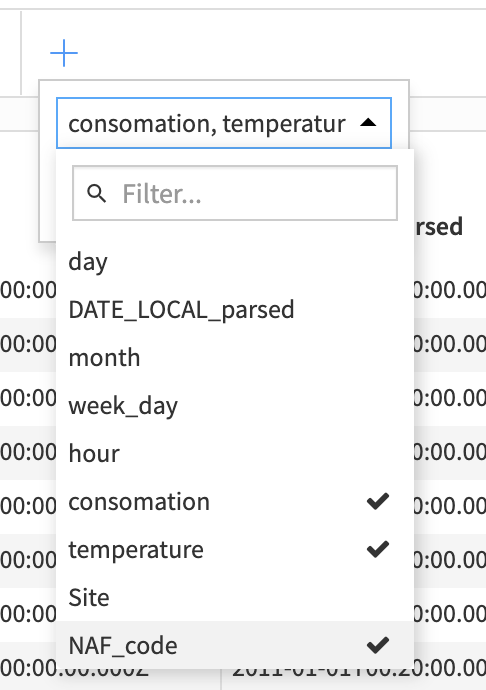
Task: Uncheck the 'temperature' list entry
Action: [235, 550]
